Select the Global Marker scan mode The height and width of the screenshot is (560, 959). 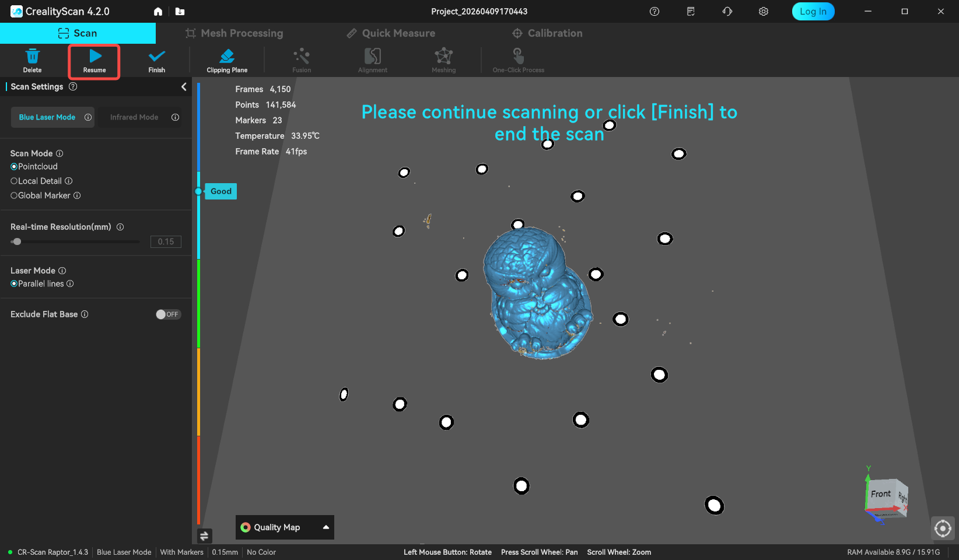click(x=14, y=196)
